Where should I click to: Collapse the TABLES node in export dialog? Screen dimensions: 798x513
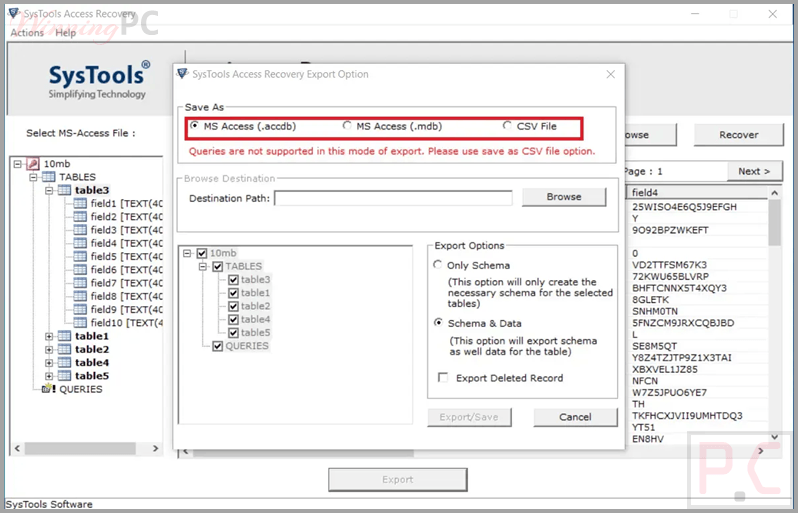tap(203, 266)
